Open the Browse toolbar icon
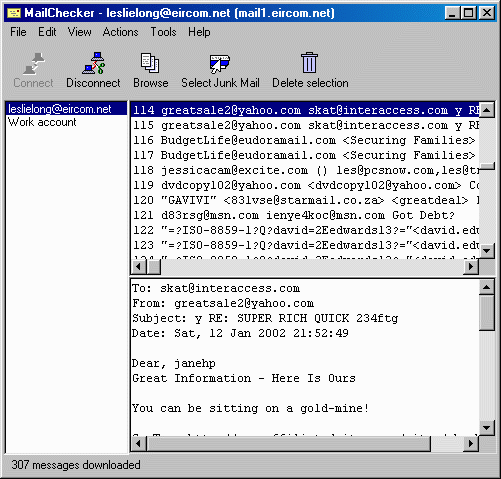 [x=150, y=63]
